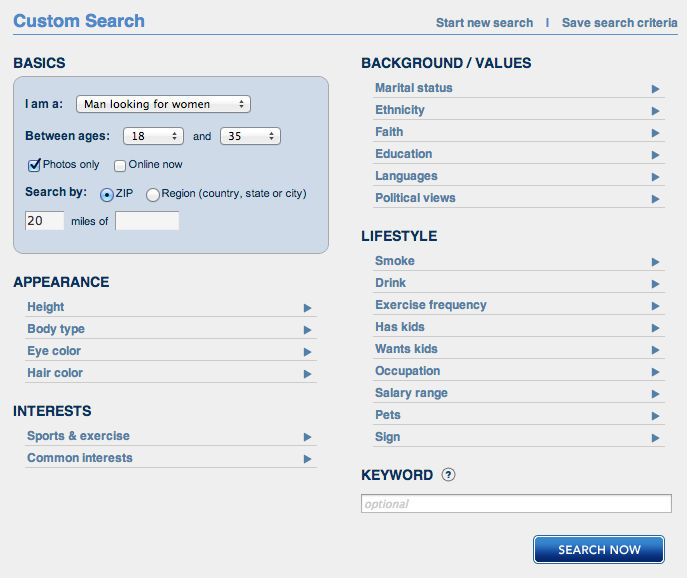Viewport: 687px width, 578px height.
Task: Expand the Sports & exercise label
Action: pos(78,436)
